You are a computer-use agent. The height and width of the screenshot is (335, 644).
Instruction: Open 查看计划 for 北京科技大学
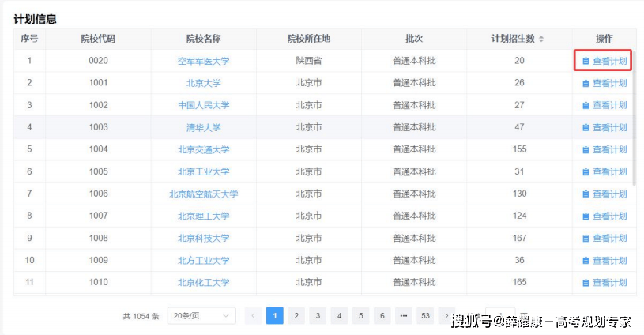tap(604, 239)
